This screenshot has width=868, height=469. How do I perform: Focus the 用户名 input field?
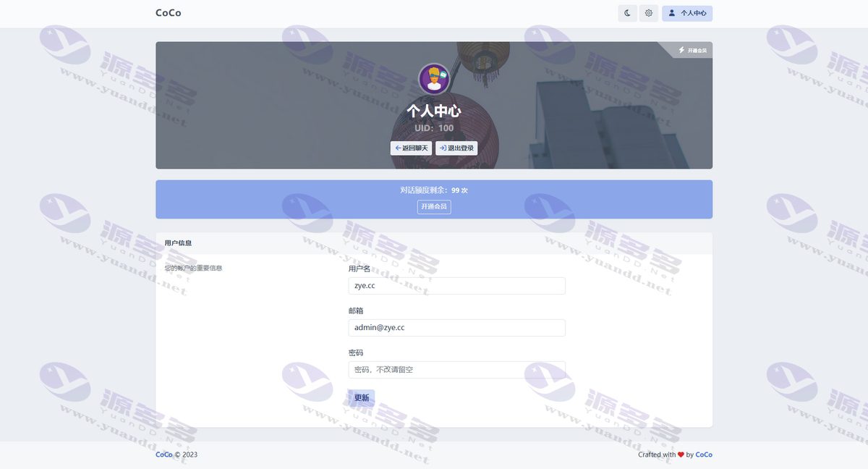pos(456,286)
